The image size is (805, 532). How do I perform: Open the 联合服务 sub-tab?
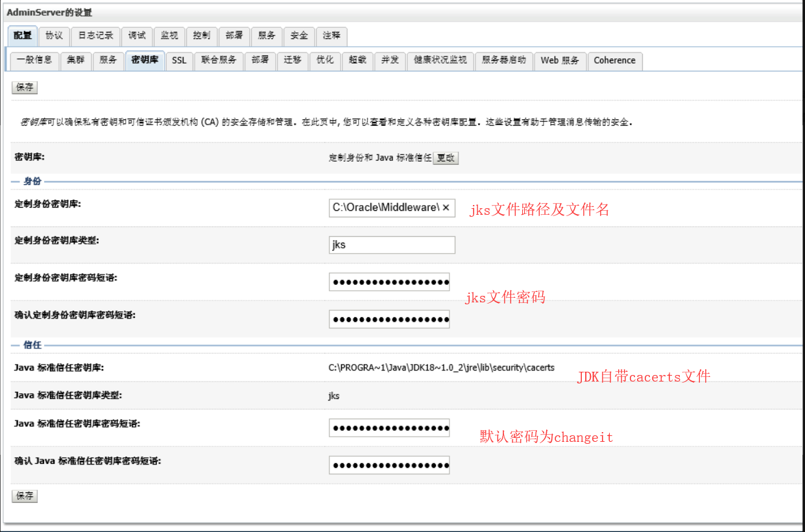coord(219,60)
